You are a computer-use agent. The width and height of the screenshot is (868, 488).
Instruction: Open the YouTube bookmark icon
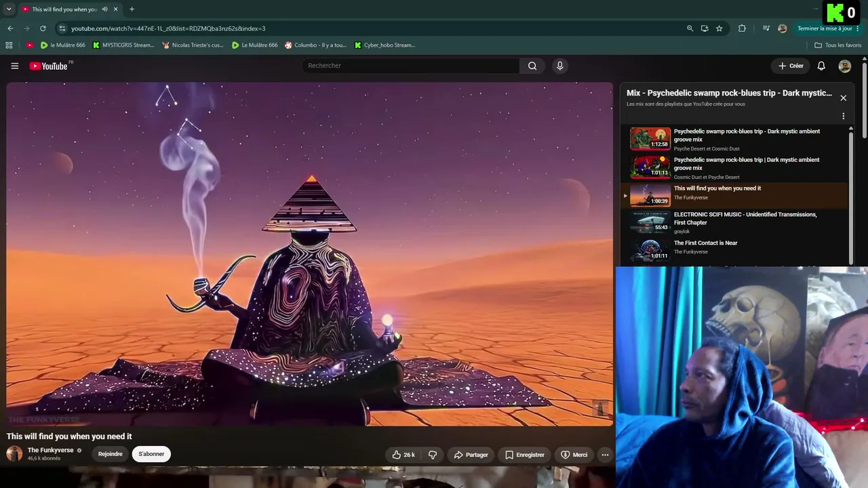pos(29,45)
